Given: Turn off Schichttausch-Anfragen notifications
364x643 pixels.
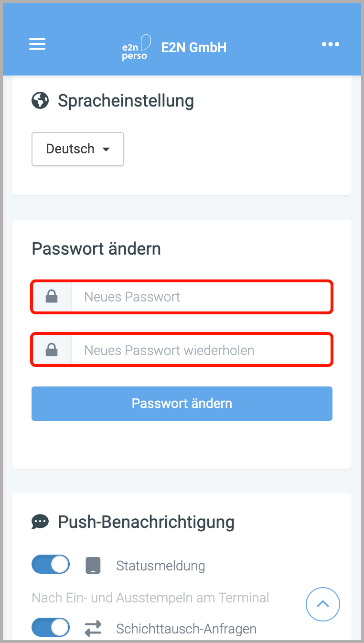Looking at the screenshot, I should tap(50, 627).
